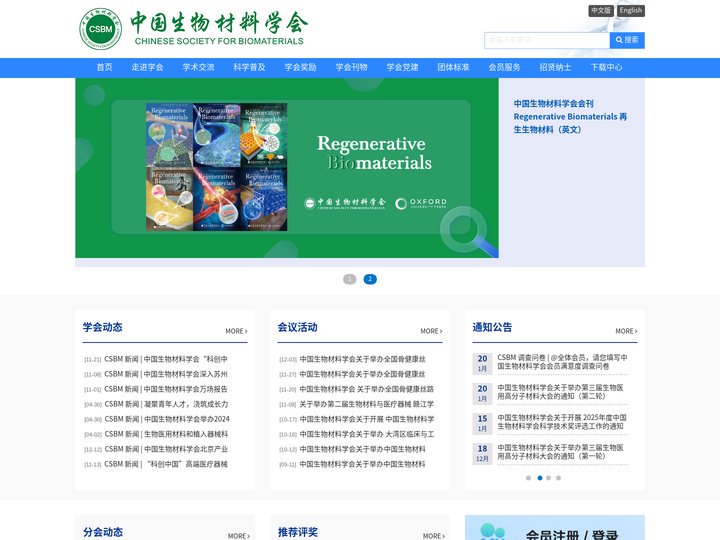The width and height of the screenshot is (720, 540).
Task: Open the 通知公告 section heading
Action: [492, 327]
